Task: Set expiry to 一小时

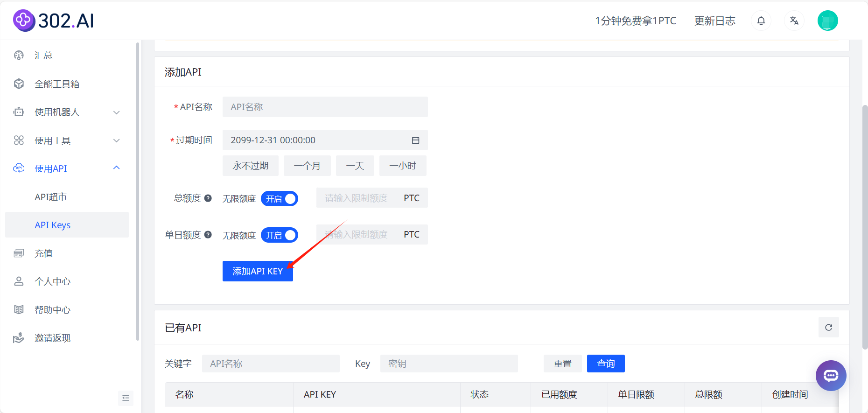Action: [403, 166]
